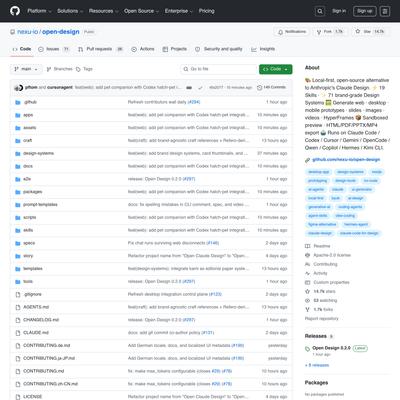This screenshot has height=400, width=400.
Task: Click the Sign in link
Action: point(339,11)
